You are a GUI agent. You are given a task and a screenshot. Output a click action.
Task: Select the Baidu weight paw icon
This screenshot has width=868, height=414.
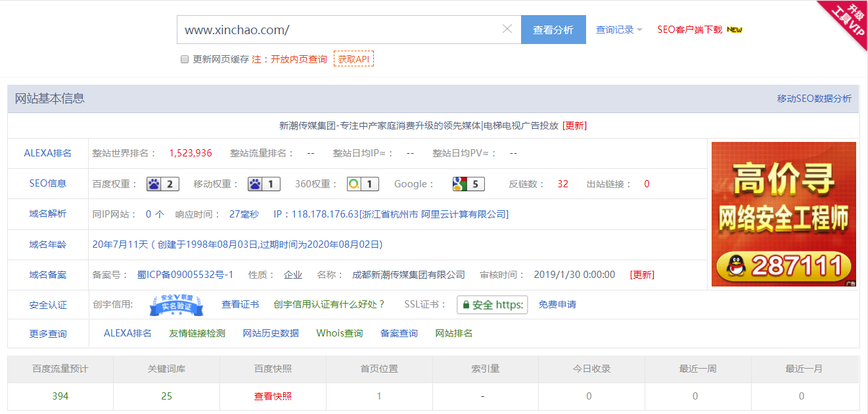[x=154, y=183]
